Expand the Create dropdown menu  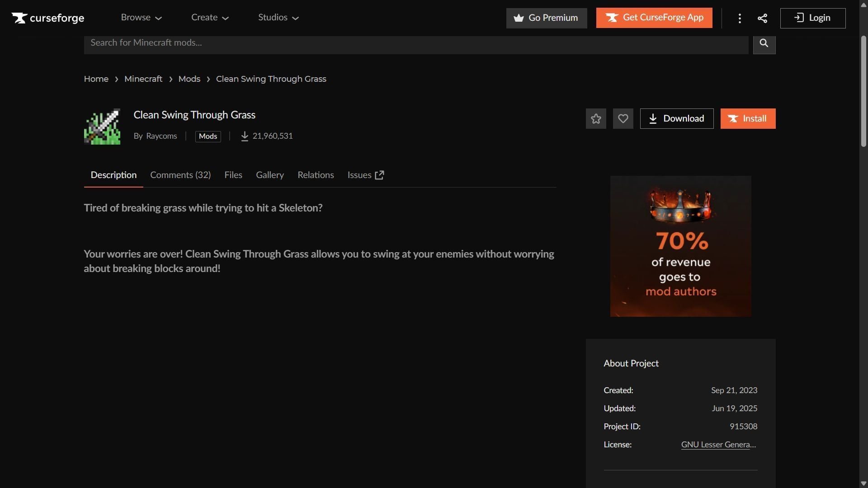tap(210, 18)
